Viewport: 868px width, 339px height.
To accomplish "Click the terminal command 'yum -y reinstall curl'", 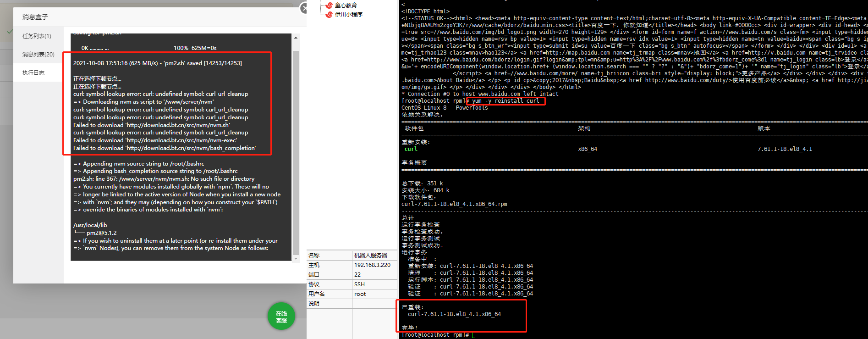I will (x=505, y=101).
